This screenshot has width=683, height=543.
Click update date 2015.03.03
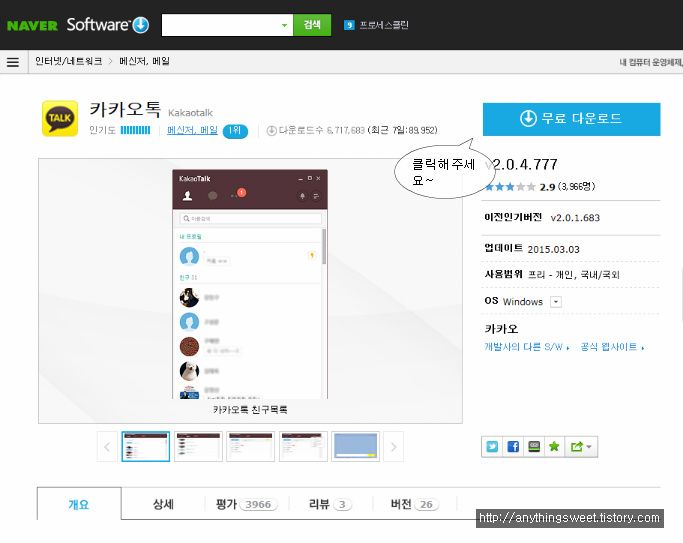tap(553, 250)
